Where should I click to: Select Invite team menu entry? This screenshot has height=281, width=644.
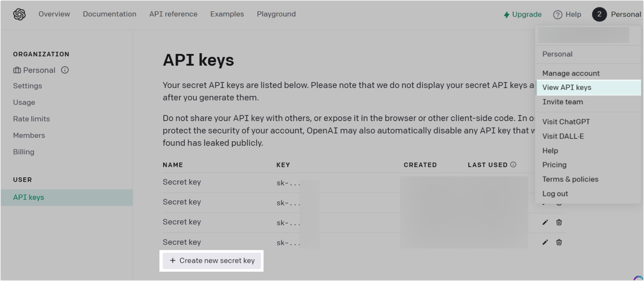pyautogui.click(x=563, y=102)
